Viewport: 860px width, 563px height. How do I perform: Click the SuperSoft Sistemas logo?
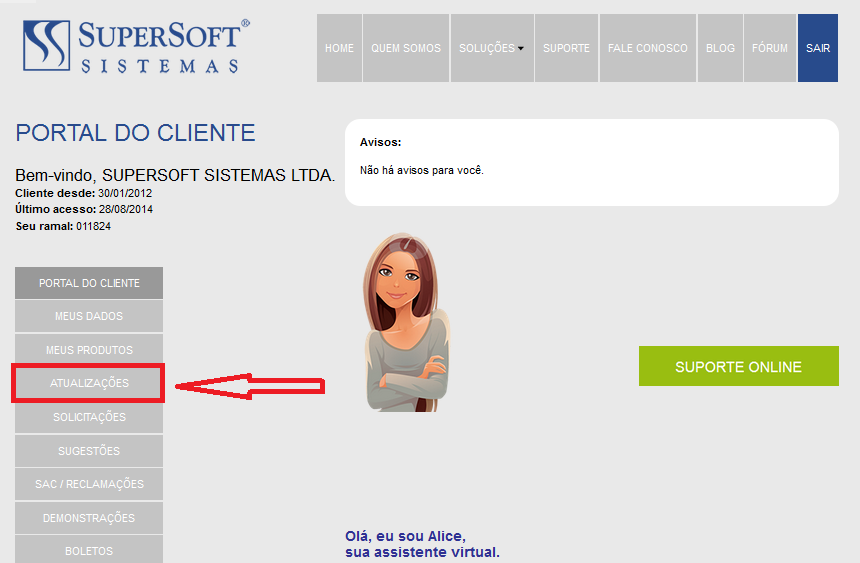(x=136, y=47)
